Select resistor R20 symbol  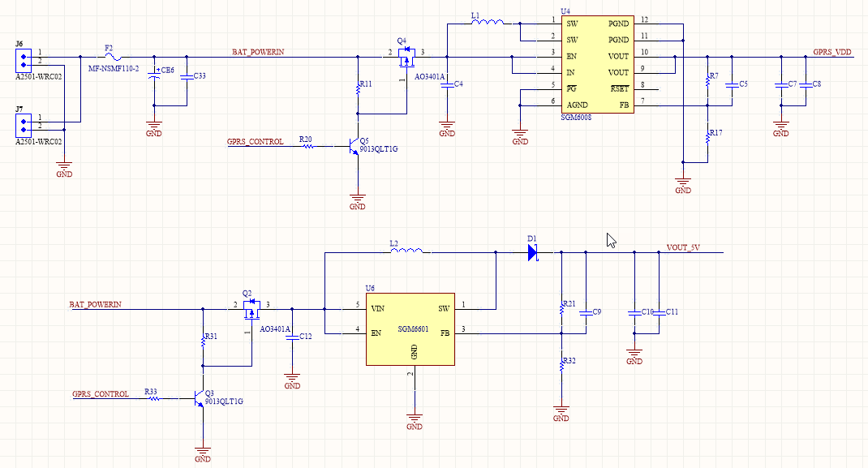point(307,146)
